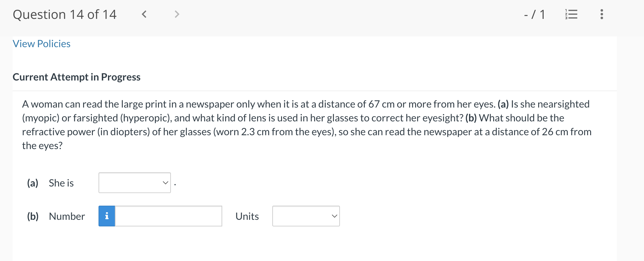Image resolution: width=644 pixels, height=261 pixels.
Task: Navigate back using the left chevron icon
Action: coord(144,14)
